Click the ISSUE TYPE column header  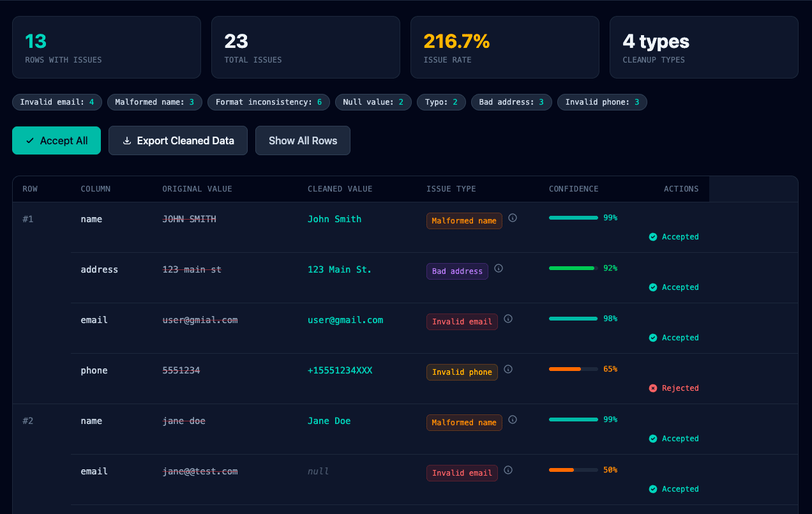(x=451, y=189)
